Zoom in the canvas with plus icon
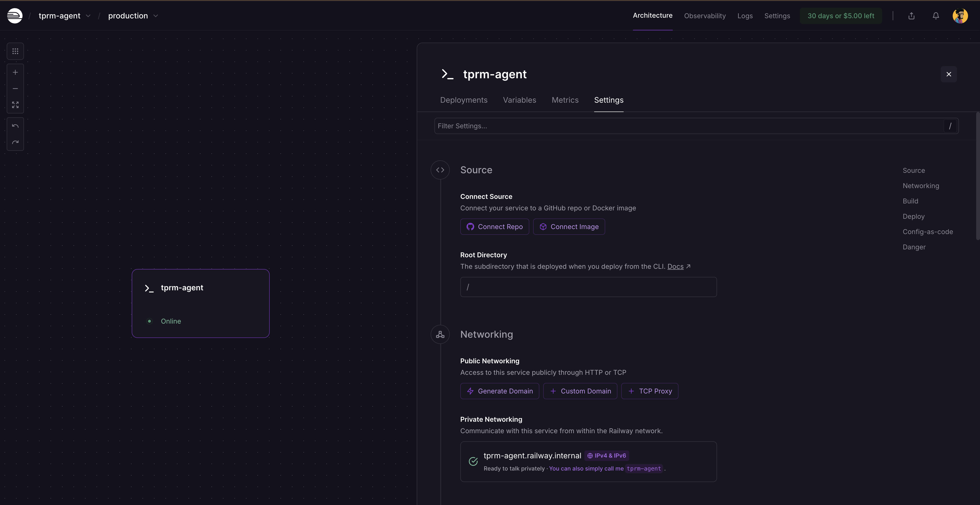The height and width of the screenshot is (505, 980). pos(15,72)
